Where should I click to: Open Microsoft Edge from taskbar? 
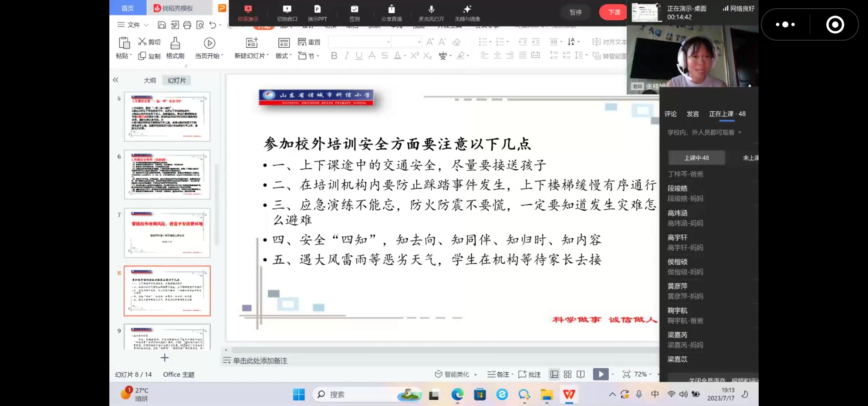point(457,394)
